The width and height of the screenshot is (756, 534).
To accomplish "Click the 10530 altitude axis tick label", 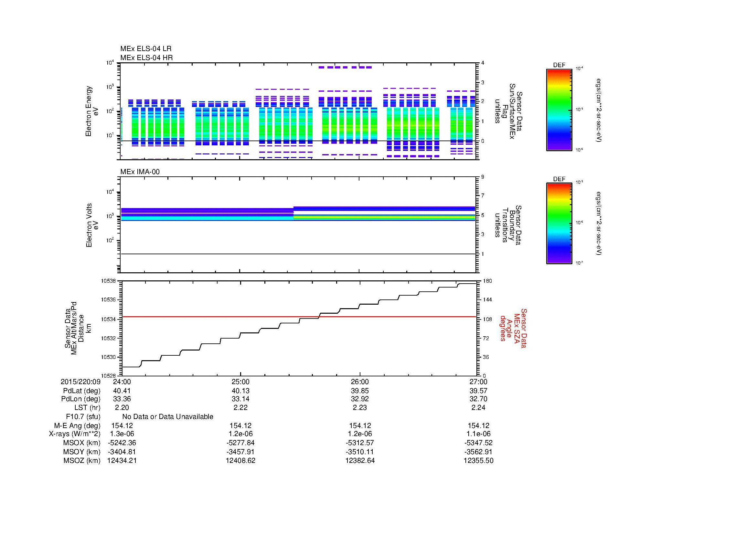I will pos(108,357).
